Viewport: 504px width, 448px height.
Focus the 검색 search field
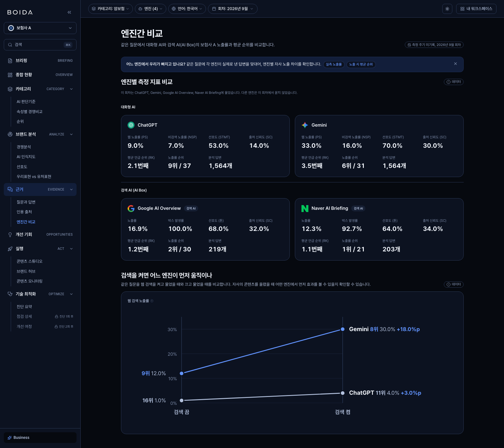point(40,45)
